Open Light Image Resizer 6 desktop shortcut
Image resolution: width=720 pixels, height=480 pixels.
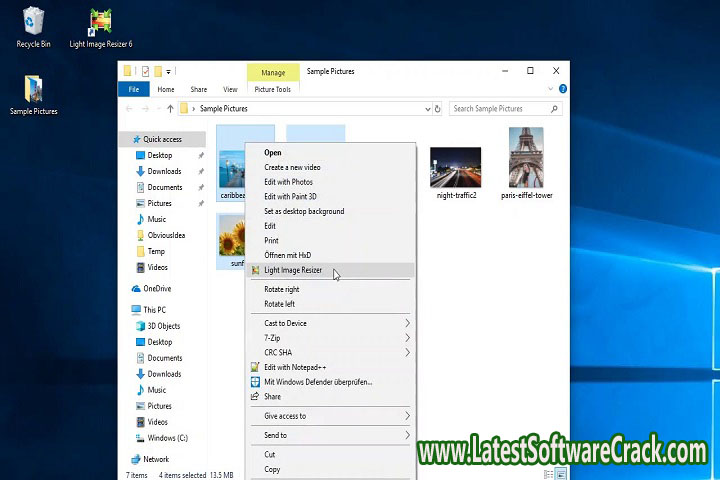(x=100, y=24)
